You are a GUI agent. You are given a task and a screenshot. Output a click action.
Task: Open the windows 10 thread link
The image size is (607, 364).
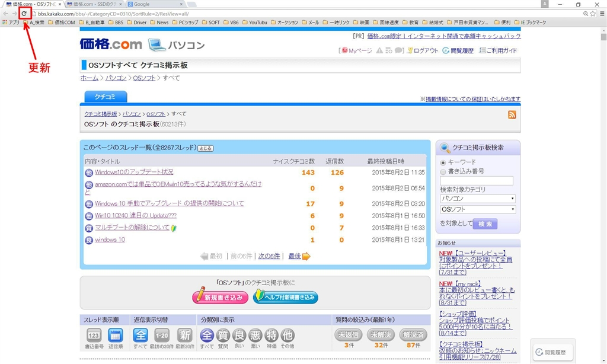110,240
